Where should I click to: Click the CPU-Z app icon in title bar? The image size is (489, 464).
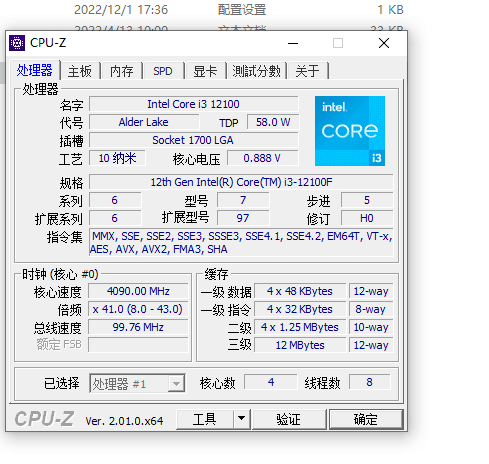(x=17, y=43)
